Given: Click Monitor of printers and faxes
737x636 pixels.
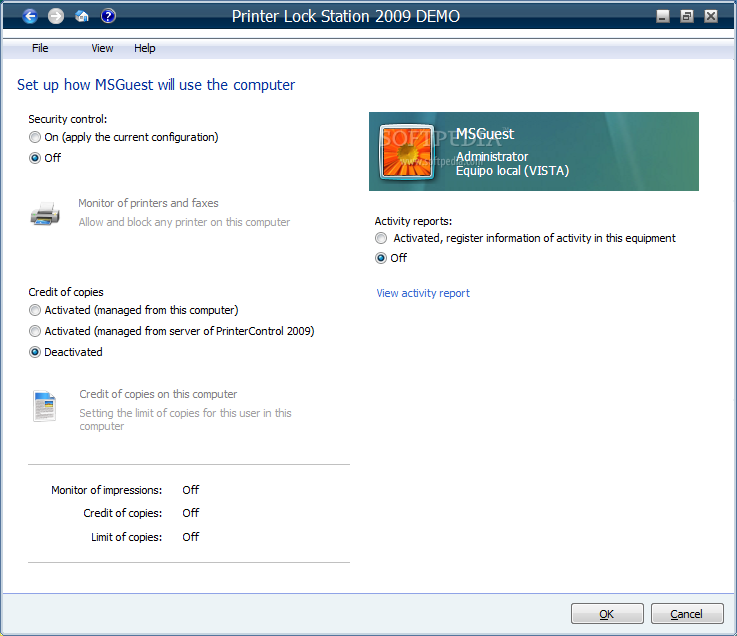Looking at the screenshot, I should click(148, 203).
